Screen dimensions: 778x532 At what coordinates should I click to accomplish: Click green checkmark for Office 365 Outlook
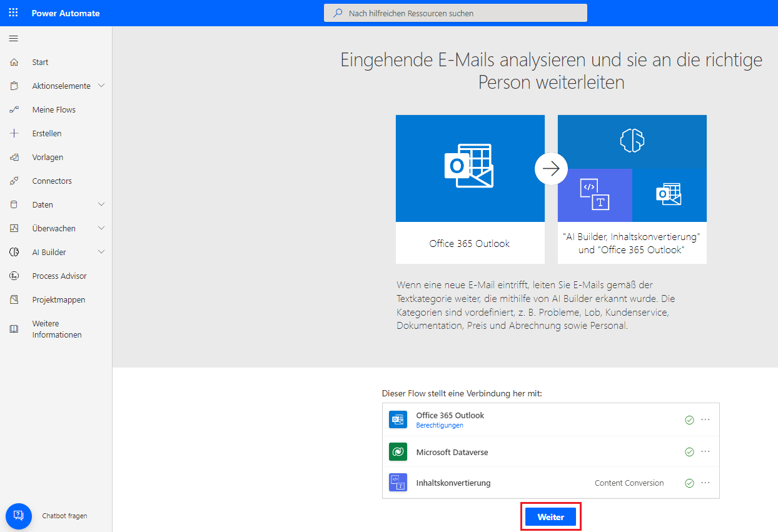click(689, 420)
